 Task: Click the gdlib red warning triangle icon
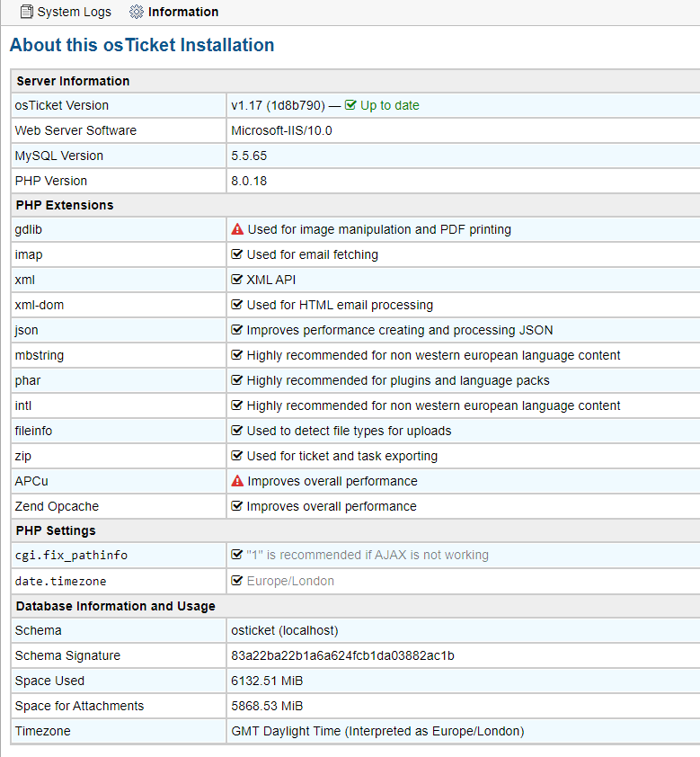point(237,229)
